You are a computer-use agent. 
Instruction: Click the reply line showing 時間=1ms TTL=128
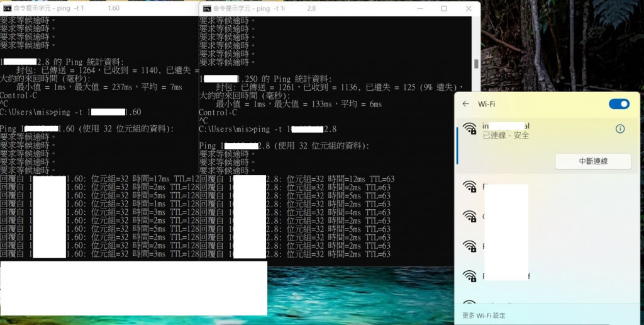coord(99,204)
